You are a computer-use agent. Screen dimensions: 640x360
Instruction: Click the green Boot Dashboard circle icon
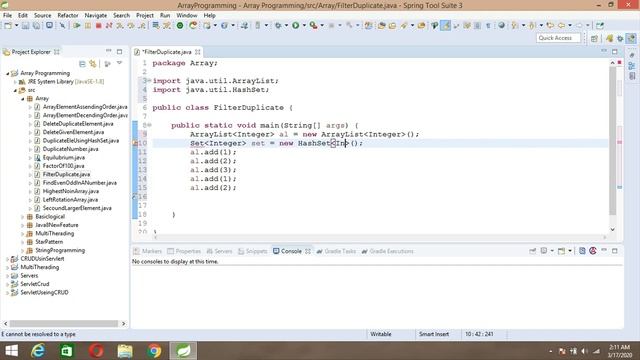(180, 25)
